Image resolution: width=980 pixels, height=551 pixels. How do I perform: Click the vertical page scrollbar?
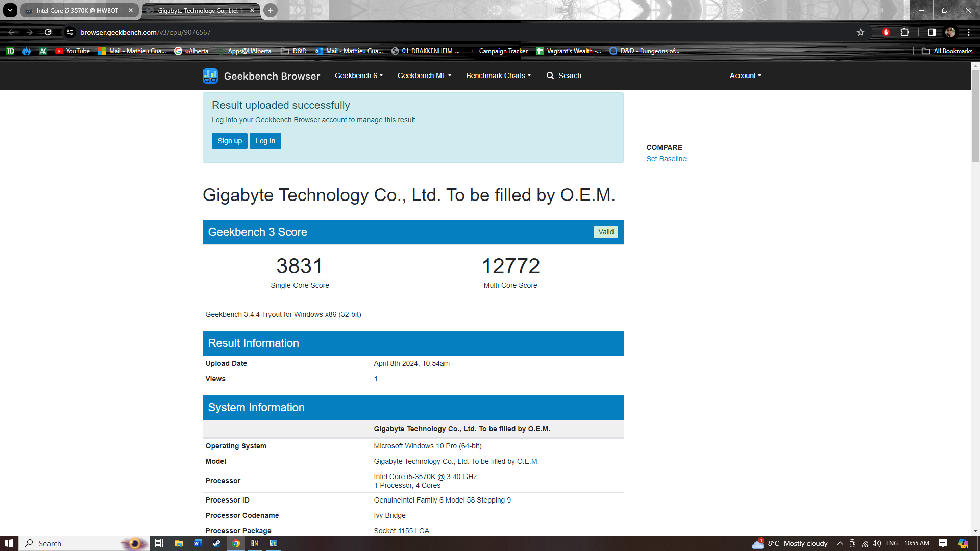point(975,116)
